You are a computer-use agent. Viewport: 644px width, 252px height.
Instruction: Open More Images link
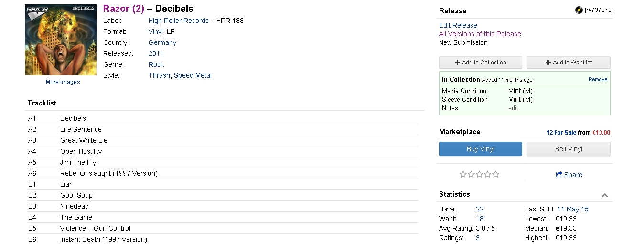[63, 82]
